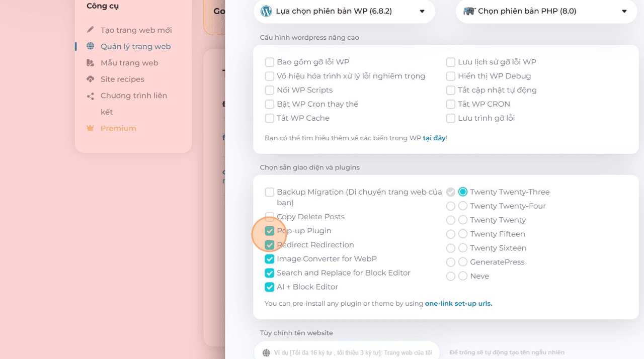Image resolution: width=644 pixels, height=359 pixels.
Task: Click globe icon in website name field
Action: [x=266, y=353]
